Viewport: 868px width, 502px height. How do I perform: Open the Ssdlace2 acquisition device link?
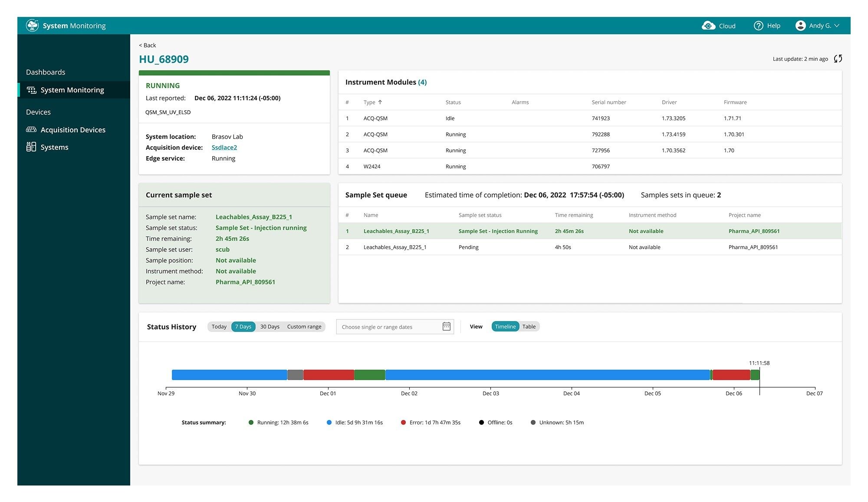[x=224, y=147]
